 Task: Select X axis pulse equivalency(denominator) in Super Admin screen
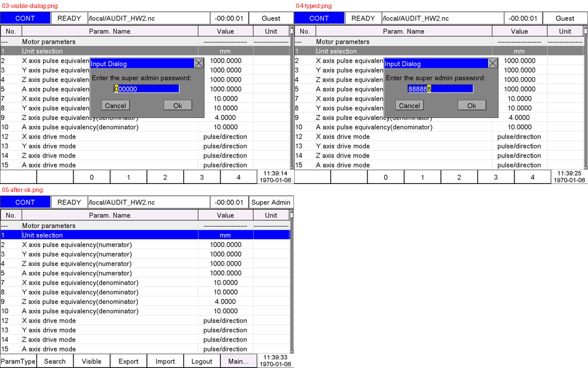tap(145, 282)
